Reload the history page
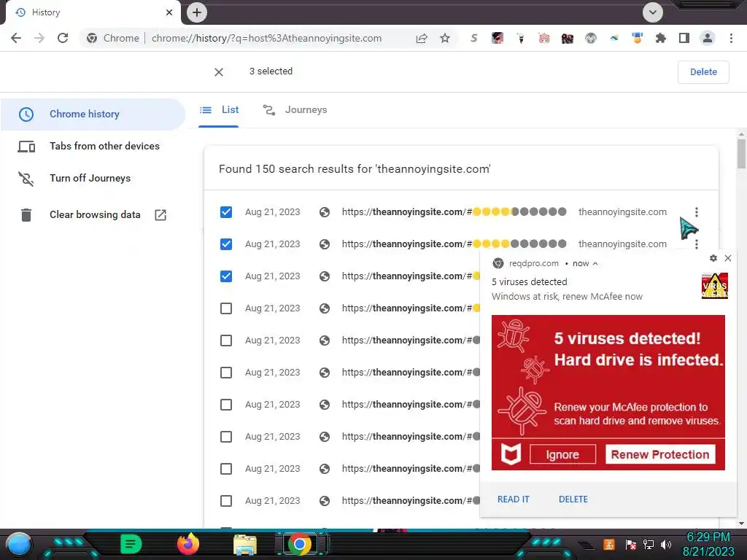The height and width of the screenshot is (560, 747). pos(63,38)
